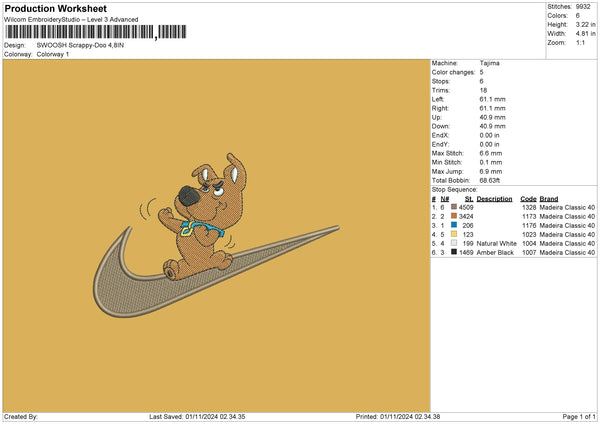Click the 'EndX:' label
The width and height of the screenshot is (600, 424).
tap(440, 135)
